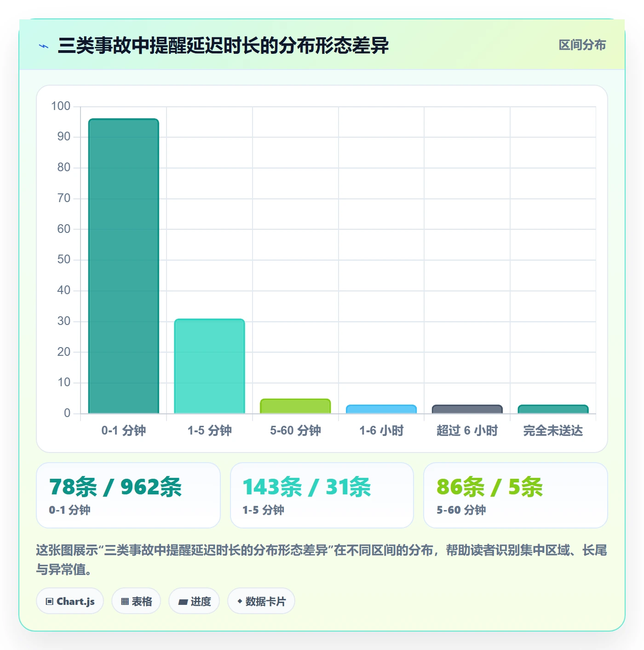Click the 1-6 小时 blue bar
Viewport: 644px width, 650px height.
point(381,409)
